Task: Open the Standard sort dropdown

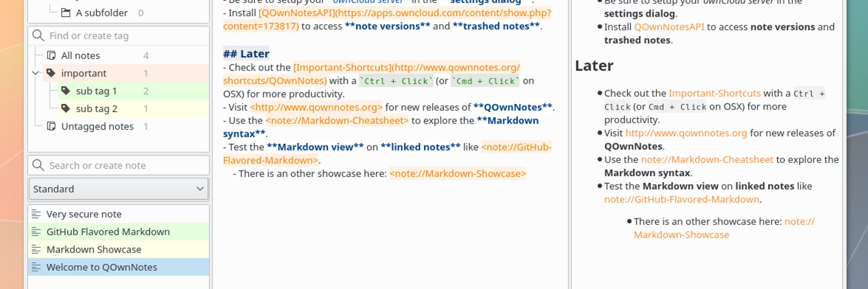Action: pyautogui.click(x=119, y=189)
